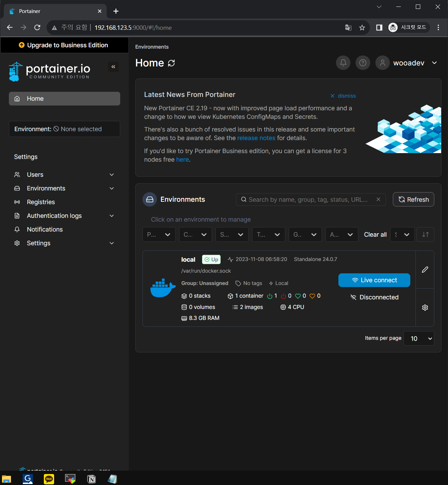Screen dimensions: 448x485
Task: Expand Environments sidebar menu chevron
Action: [x=112, y=188]
